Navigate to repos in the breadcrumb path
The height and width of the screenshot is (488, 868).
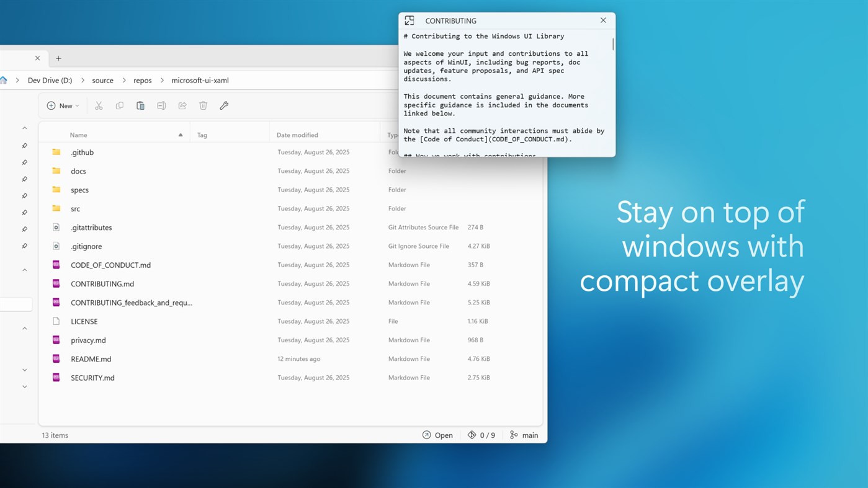coord(142,80)
